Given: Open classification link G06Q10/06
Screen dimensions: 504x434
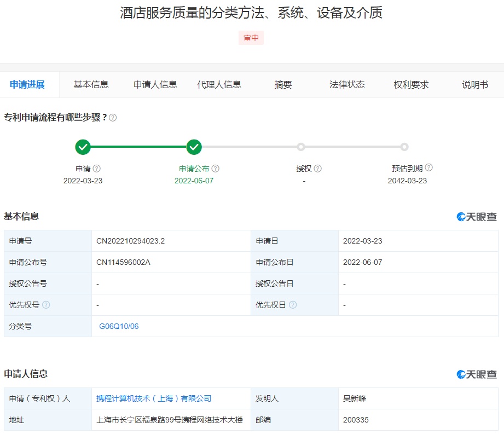Looking at the screenshot, I should click(119, 326).
